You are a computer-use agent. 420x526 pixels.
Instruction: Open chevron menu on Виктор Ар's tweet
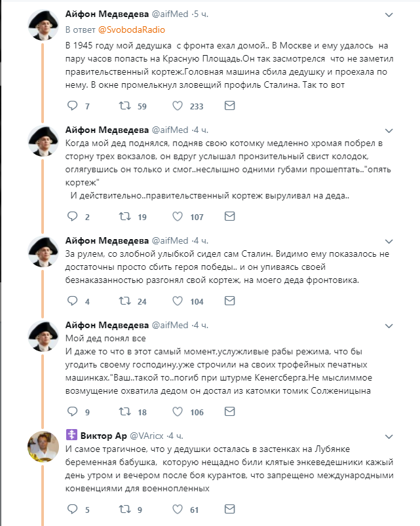(x=389, y=437)
